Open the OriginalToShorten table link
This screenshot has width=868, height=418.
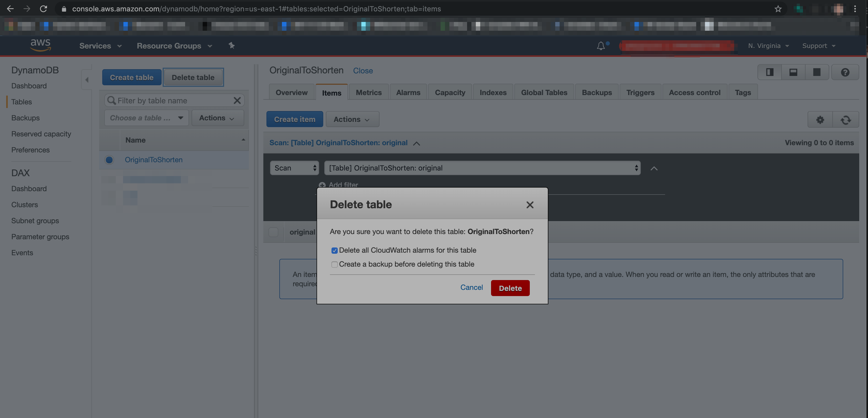coord(154,159)
